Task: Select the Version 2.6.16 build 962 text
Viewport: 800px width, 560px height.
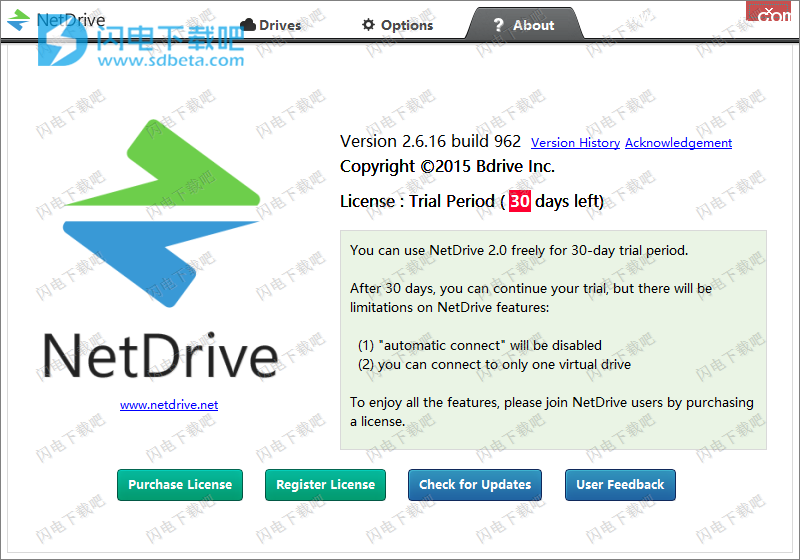Action: click(x=431, y=141)
